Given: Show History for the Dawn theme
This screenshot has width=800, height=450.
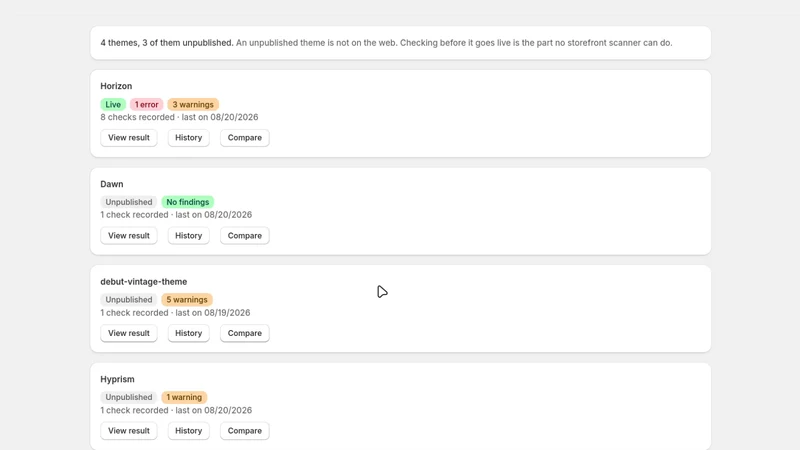Looking at the screenshot, I should (189, 236).
